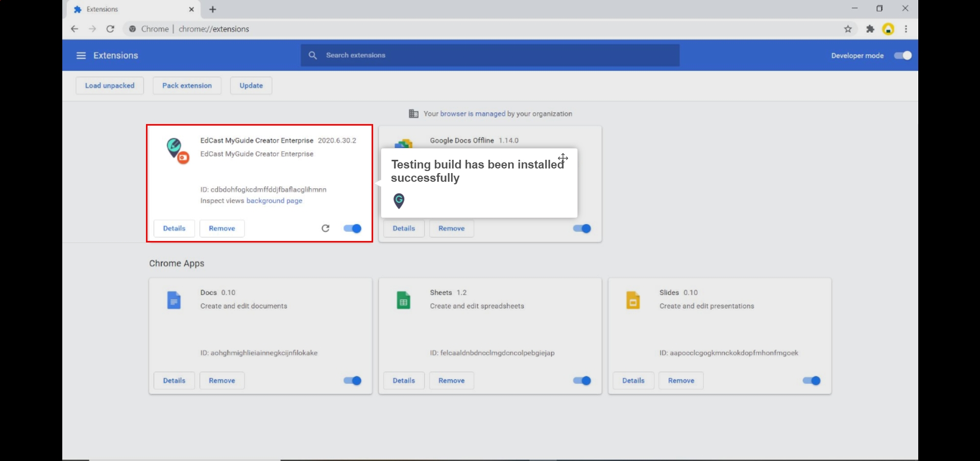This screenshot has width=980, height=461.
Task: Click 'Create and edit presentations' description
Action: click(x=706, y=306)
